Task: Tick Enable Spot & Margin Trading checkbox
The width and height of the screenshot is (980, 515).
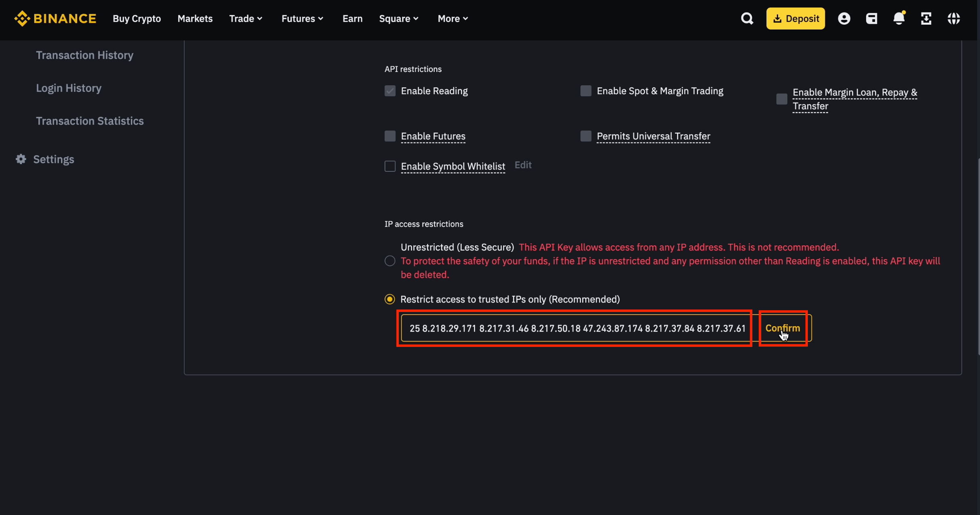Action: (586, 91)
